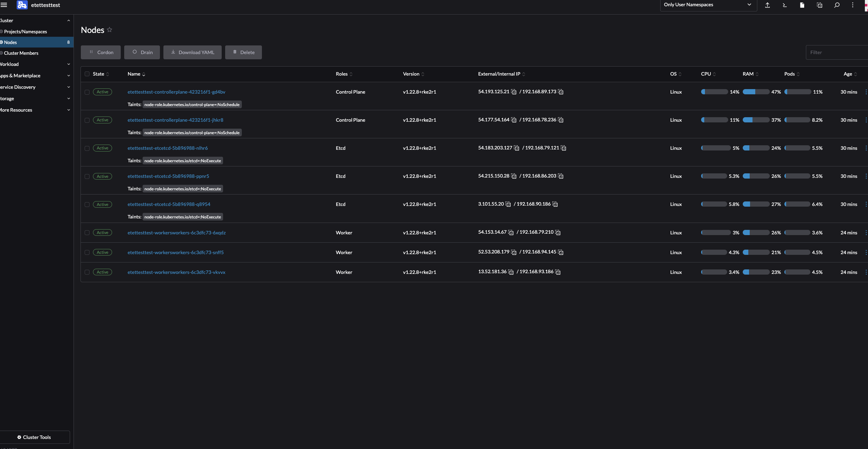Select Cluster Members in the sidebar
868x449 pixels.
pos(20,53)
